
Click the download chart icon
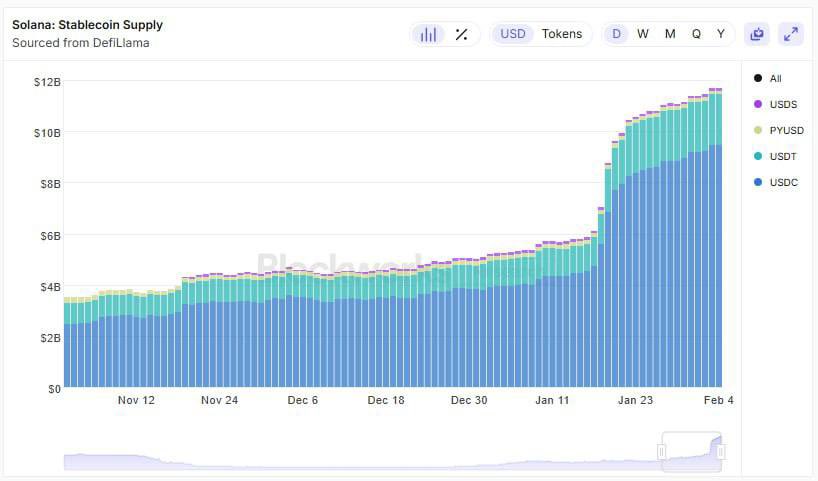[757, 34]
